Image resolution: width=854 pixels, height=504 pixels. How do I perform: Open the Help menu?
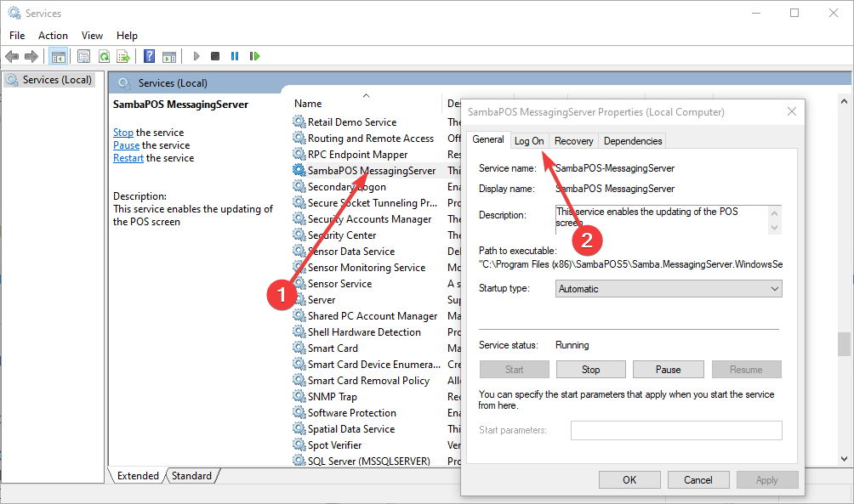pos(127,36)
